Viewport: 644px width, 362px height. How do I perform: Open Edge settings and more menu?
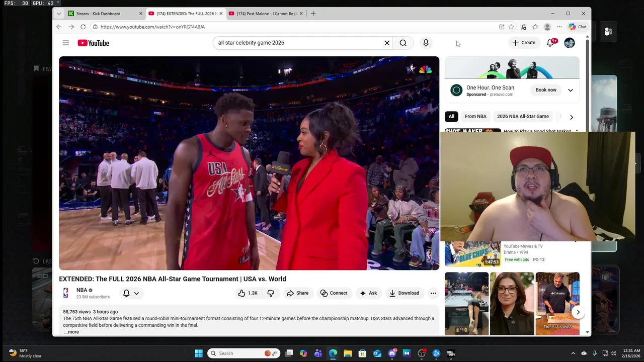[x=559, y=27]
